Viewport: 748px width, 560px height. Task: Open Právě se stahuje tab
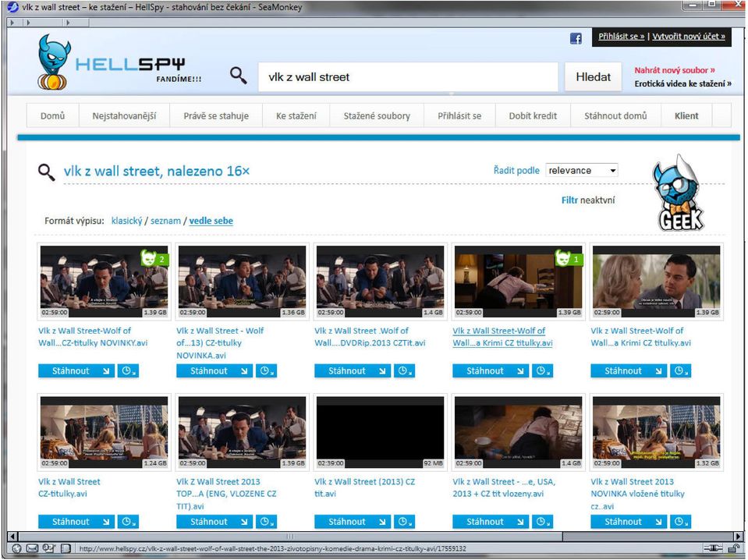[x=216, y=115]
